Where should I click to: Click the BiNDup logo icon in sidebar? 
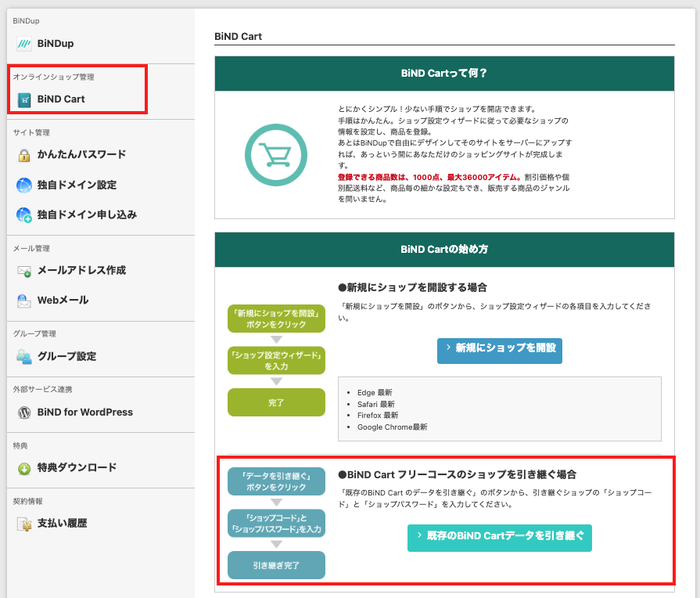(x=24, y=44)
